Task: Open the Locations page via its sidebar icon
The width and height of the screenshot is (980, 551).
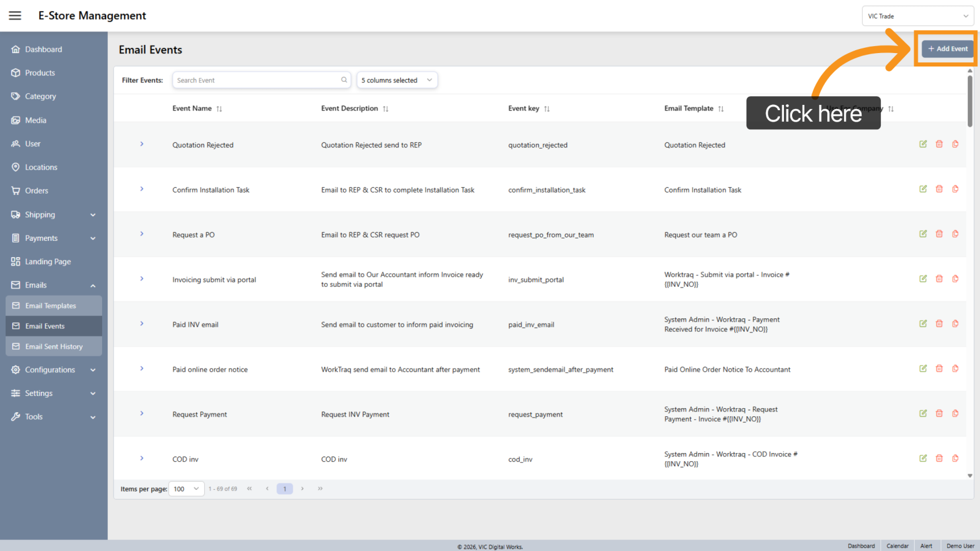Action: [x=41, y=167]
